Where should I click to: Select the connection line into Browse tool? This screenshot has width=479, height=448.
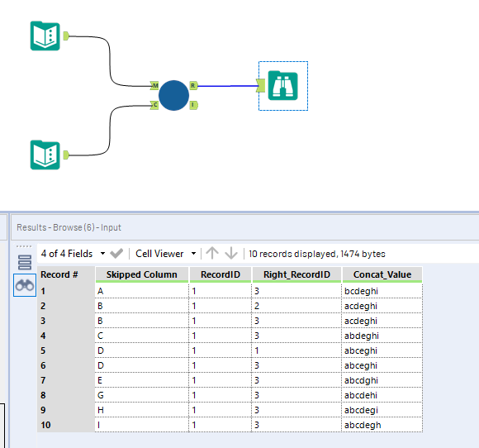[x=228, y=86]
